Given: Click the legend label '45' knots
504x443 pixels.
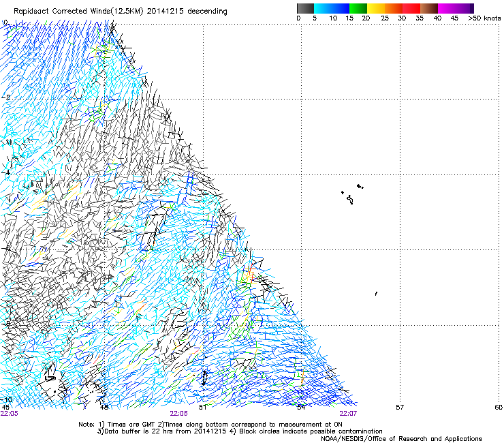Looking at the screenshot, I should click(454, 18).
